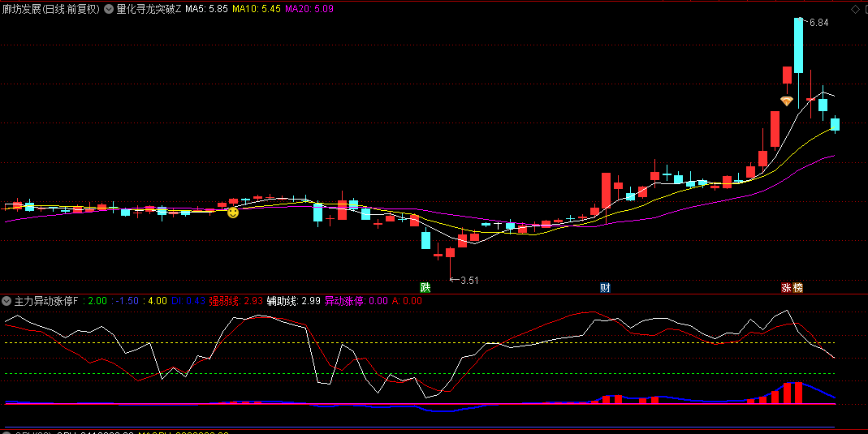
Task: Click the magenta MA20: 5.09 value
Action: (309, 9)
